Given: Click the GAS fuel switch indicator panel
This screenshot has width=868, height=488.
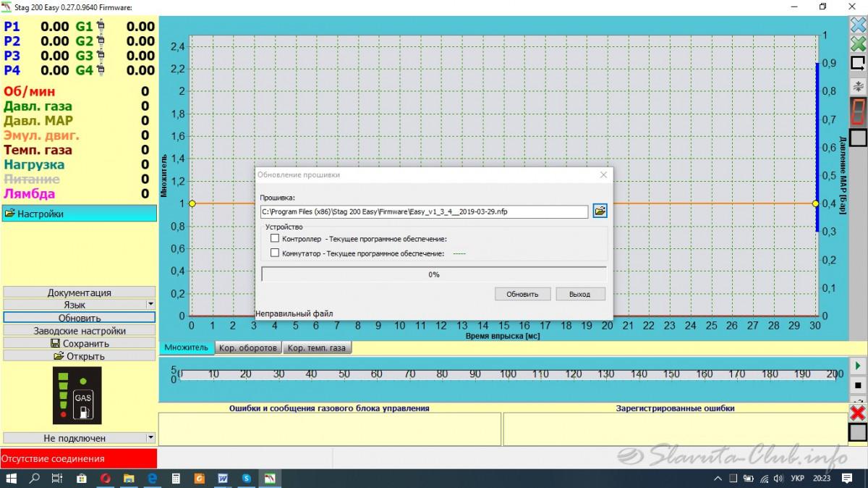Looking at the screenshot, I should 77,395.
